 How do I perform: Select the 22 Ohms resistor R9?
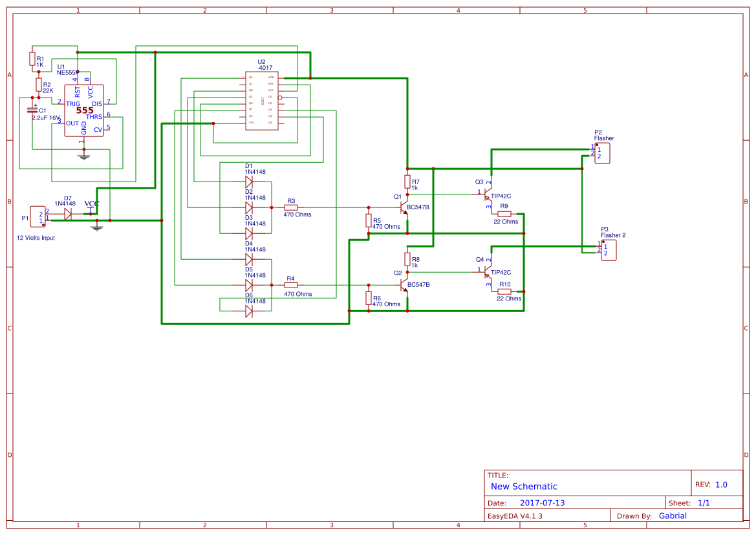tap(503, 213)
